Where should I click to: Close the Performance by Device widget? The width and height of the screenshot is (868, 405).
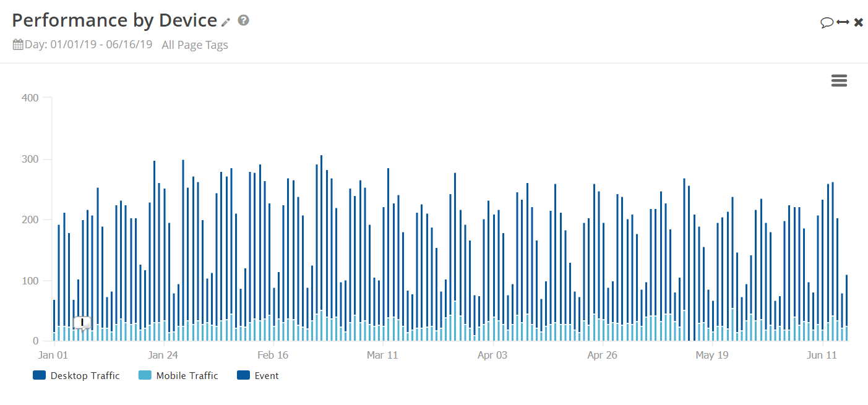tap(858, 22)
